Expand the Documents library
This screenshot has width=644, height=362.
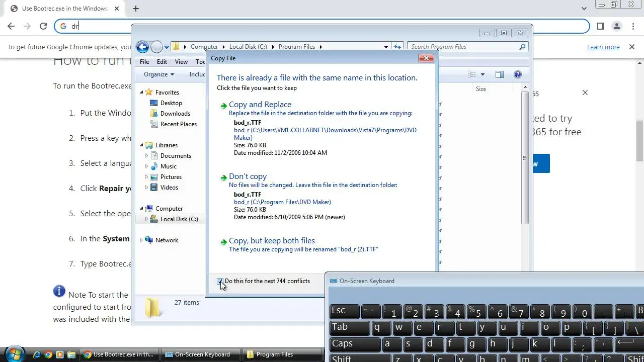pos(146,156)
